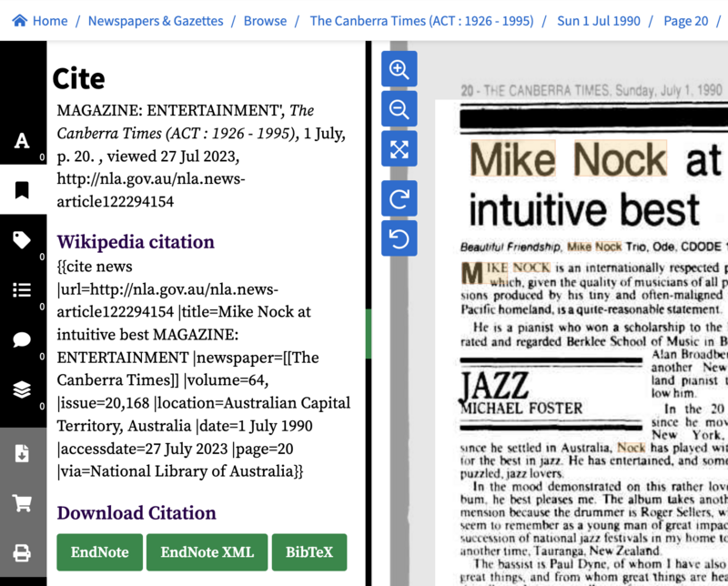The height and width of the screenshot is (586, 728).
Task: Zoom in on the newspaper page
Action: (399, 68)
